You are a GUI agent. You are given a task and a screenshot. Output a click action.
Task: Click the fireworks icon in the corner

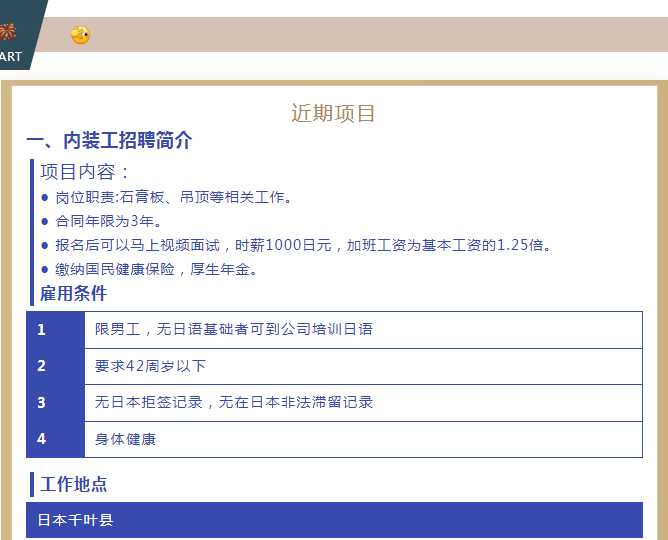click(7, 31)
